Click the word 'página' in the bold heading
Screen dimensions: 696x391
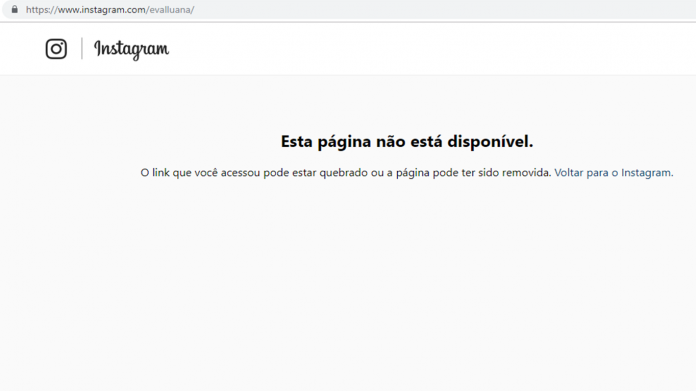coord(344,142)
